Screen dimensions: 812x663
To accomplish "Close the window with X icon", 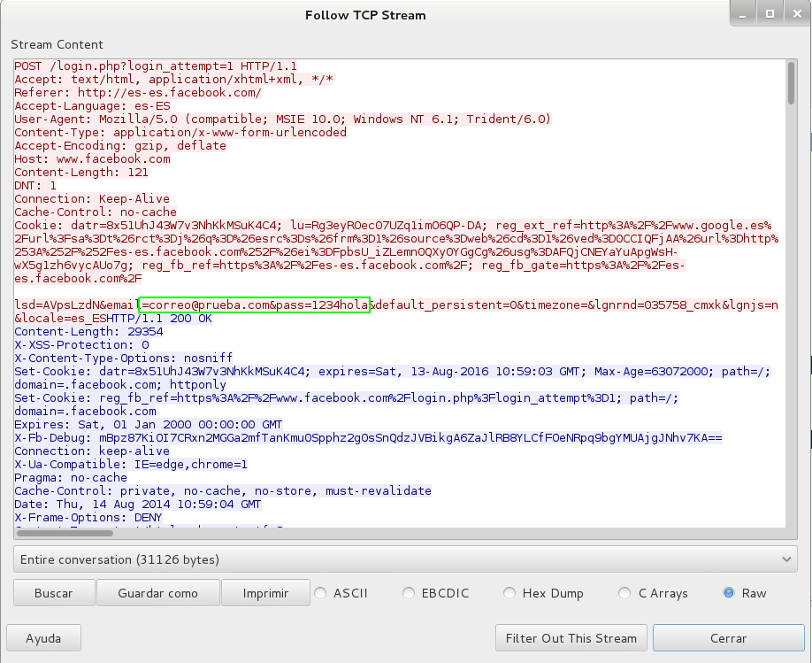I will pos(798,14).
